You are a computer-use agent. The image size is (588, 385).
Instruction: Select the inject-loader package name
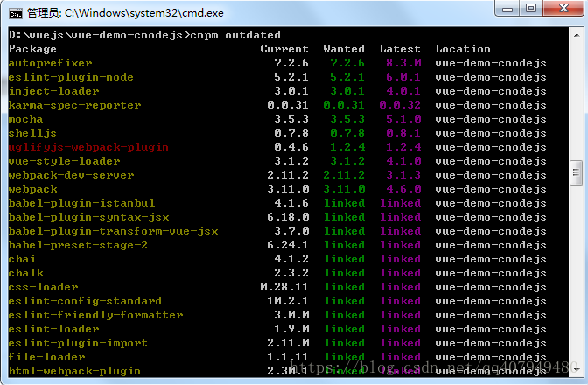click(53, 91)
